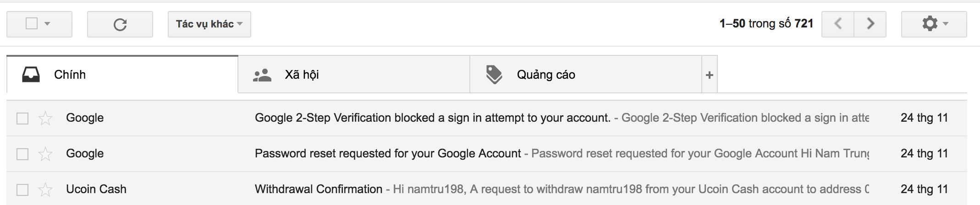Go to the next page of emails
Viewport: 980px width, 205px height.
(870, 24)
